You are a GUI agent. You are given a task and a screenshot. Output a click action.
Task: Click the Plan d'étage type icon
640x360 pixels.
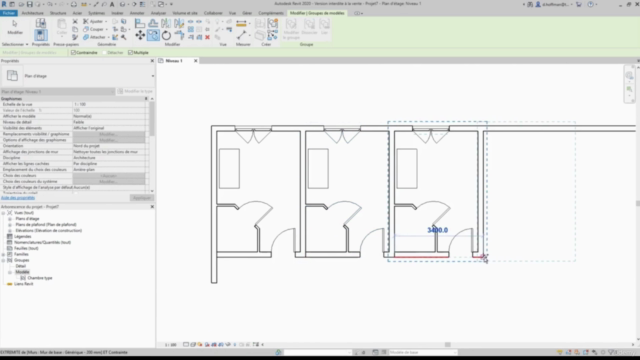pos(12,76)
